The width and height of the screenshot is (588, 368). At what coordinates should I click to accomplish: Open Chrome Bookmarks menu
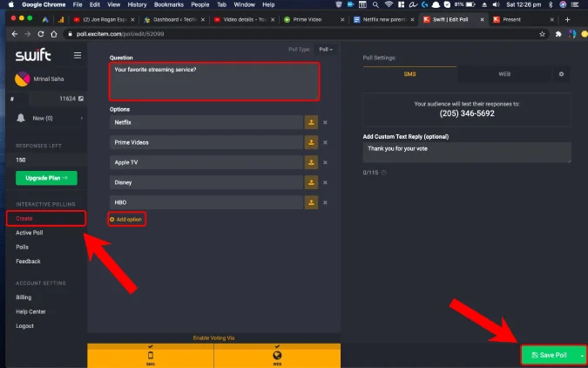tap(169, 4)
